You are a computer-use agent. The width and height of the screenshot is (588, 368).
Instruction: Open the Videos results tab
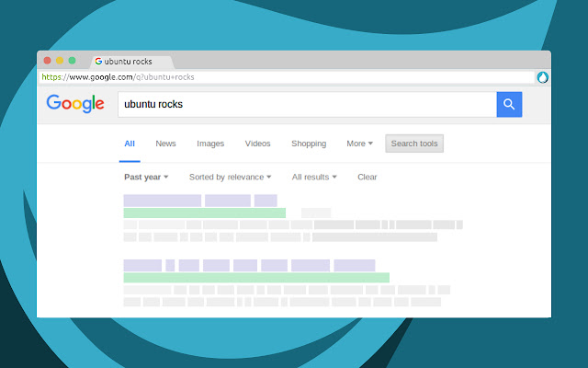pyautogui.click(x=257, y=144)
